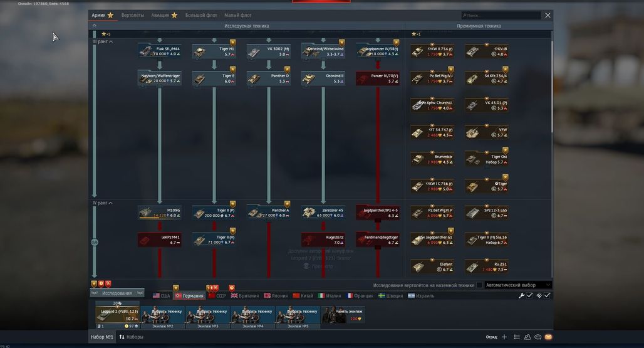
Task: Select the Tiger E tank card
Action: point(214,78)
